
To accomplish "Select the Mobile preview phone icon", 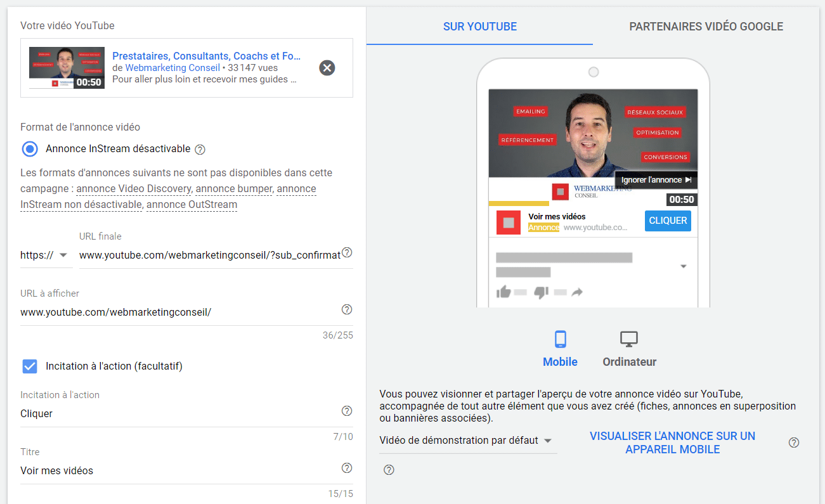I will [x=560, y=340].
